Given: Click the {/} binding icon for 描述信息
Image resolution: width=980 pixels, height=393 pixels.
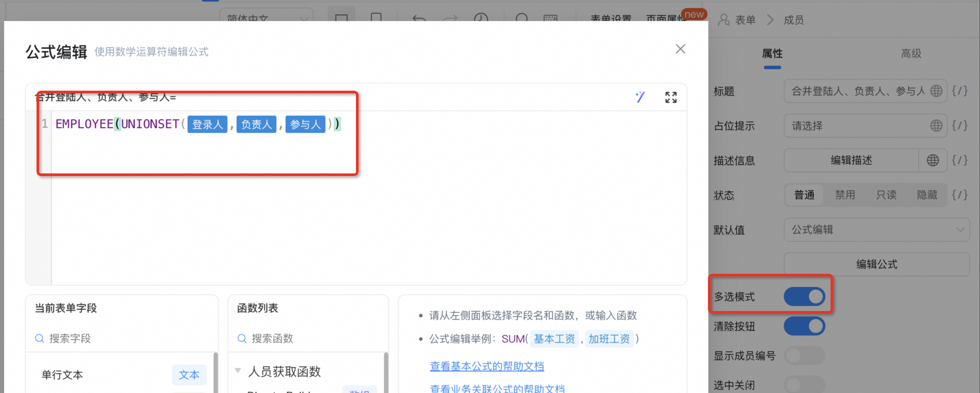Looking at the screenshot, I should [x=960, y=160].
